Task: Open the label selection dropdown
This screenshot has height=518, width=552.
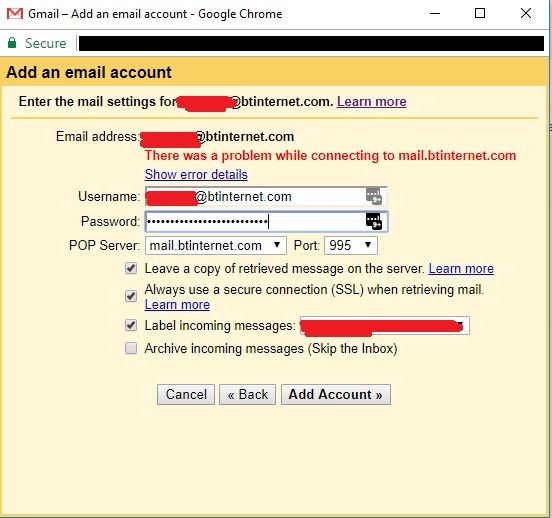Action: pyautogui.click(x=385, y=325)
